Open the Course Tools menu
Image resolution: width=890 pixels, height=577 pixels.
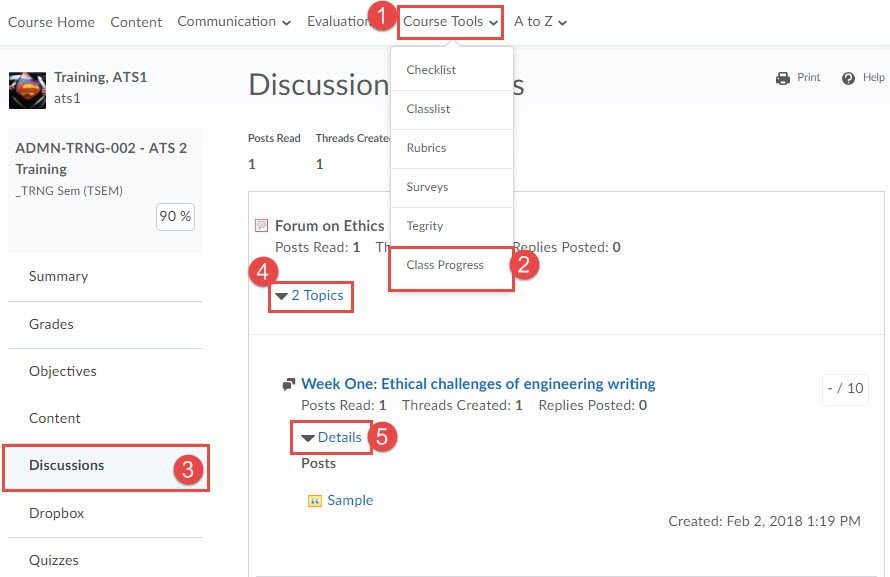click(x=450, y=22)
